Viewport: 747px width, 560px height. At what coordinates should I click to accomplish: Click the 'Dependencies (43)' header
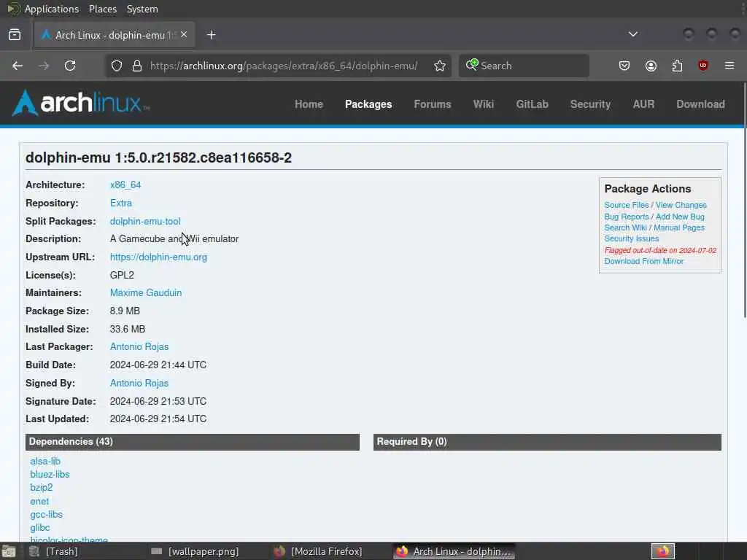pyautogui.click(x=193, y=442)
